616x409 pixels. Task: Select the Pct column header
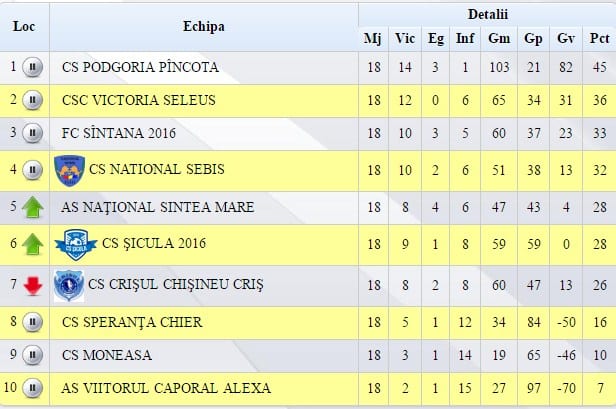click(x=599, y=39)
